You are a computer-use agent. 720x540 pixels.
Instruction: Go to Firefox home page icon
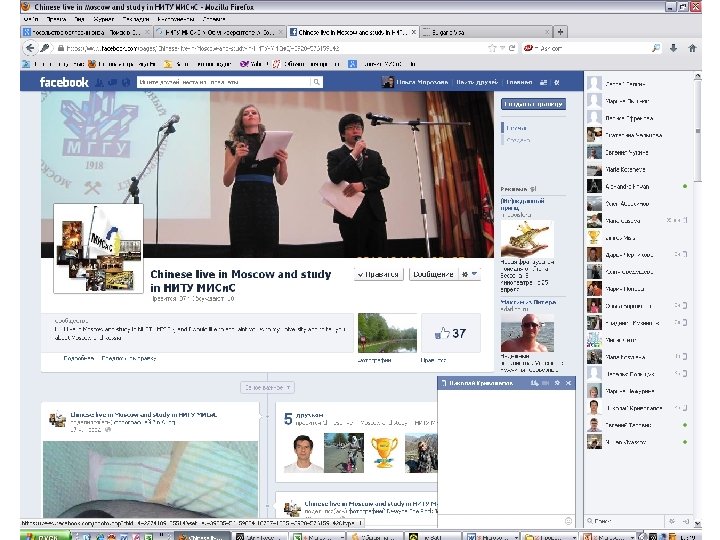tap(692, 48)
